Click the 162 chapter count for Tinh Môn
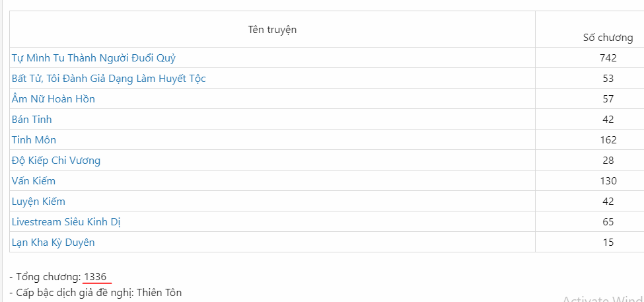 tap(608, 140)
